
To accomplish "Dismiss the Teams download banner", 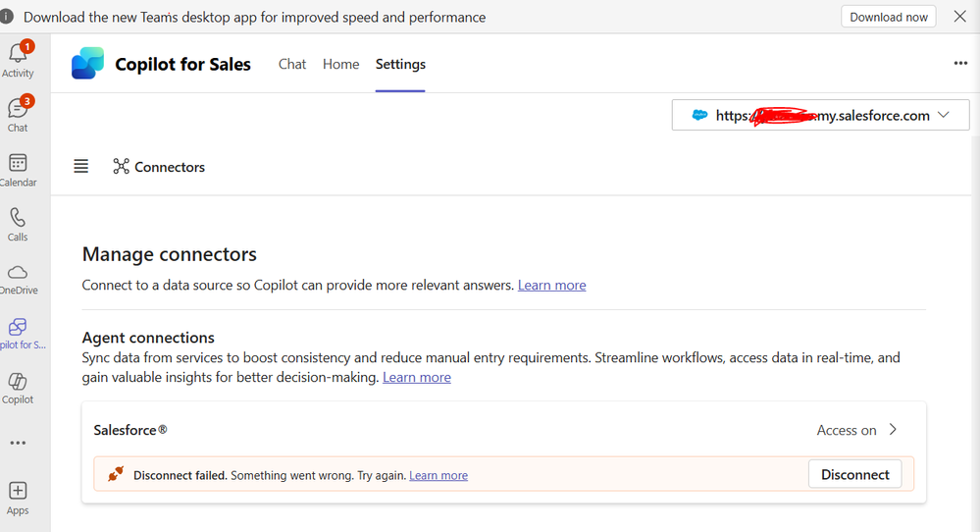I will pyautogui.click(x=960, y=17).
